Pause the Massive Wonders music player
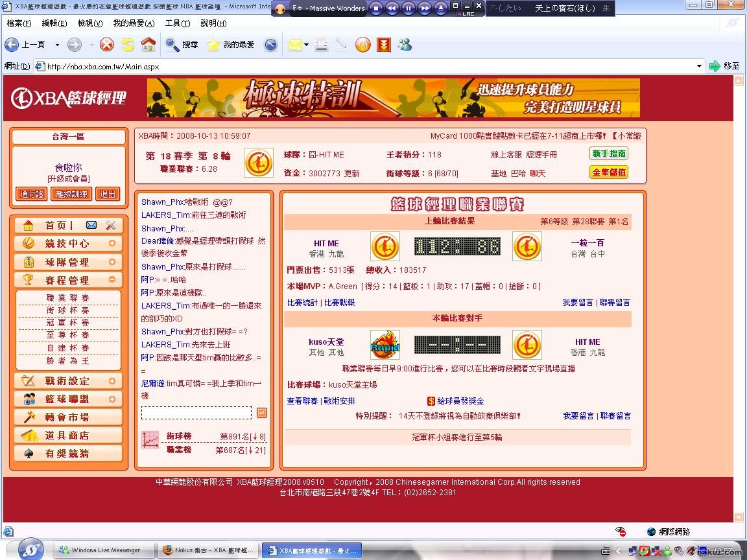The height and width of the screenshot is (560, 747). [x=409, y=8]
